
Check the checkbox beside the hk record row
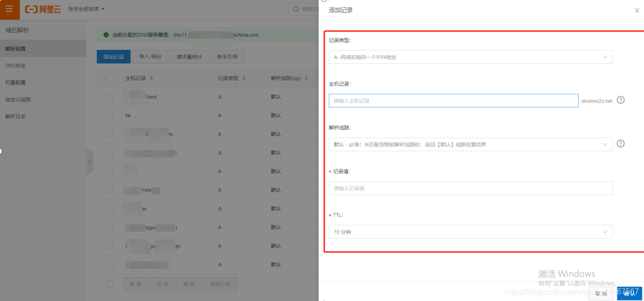(x=109, y=115)
